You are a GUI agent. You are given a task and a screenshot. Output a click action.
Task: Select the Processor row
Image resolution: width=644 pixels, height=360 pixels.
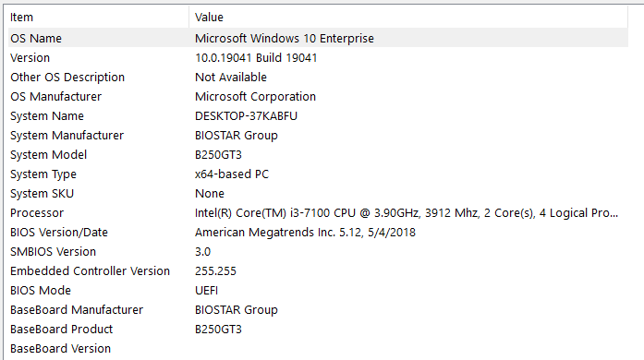coord(318,212)
